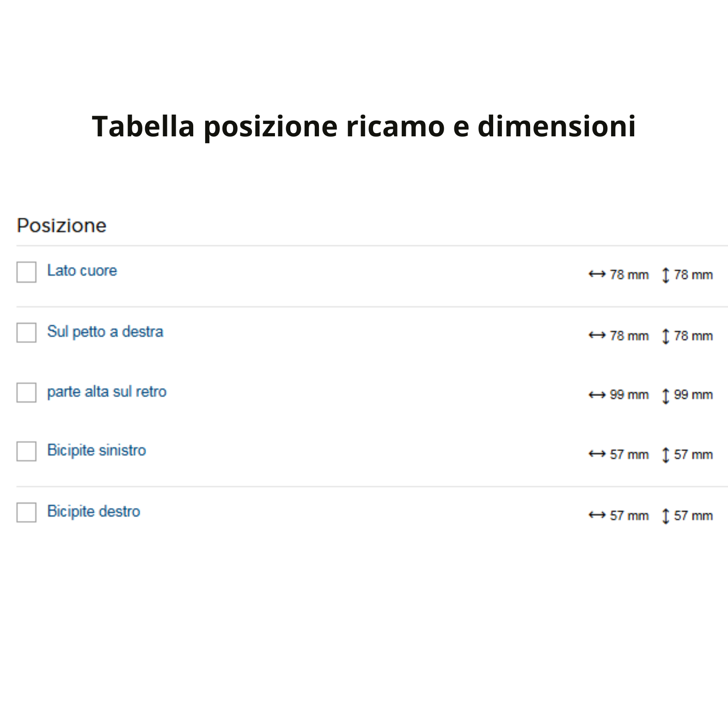This screenshot has width=728, height=728.
Task: Click the Sul petto a destra label
Action: (105, 332)
